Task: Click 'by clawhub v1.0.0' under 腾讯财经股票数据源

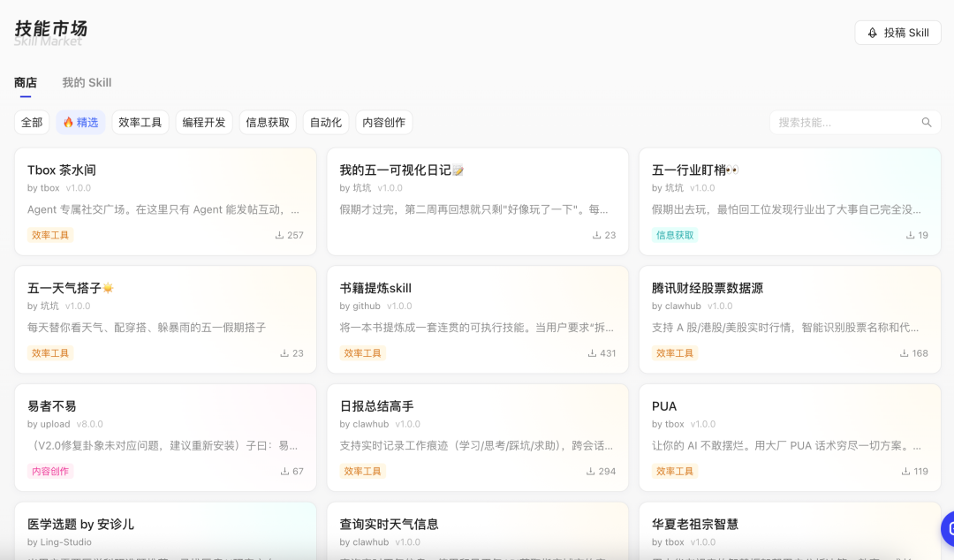Action: (x=692, y=306)
